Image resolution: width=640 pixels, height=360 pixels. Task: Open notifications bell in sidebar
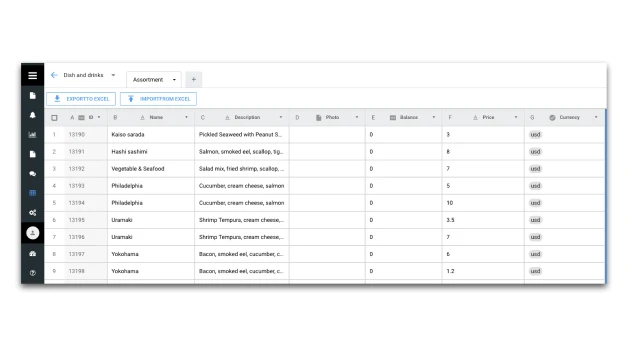coord(33,115)
